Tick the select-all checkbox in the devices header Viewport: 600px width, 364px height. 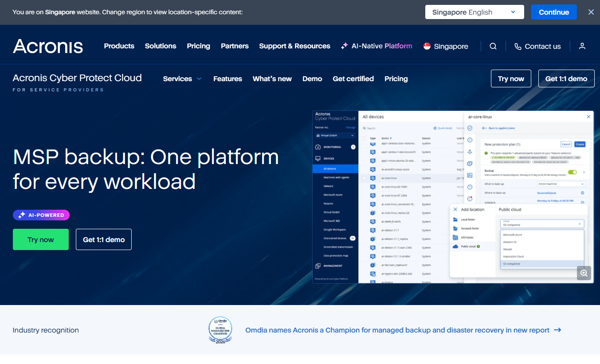coord(365,138)
